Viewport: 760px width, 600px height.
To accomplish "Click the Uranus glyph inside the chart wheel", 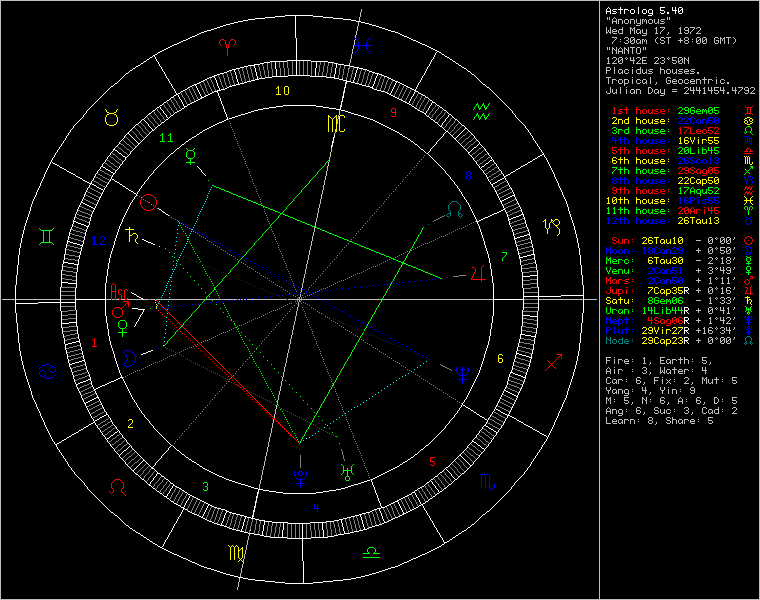I will [348, 472].
